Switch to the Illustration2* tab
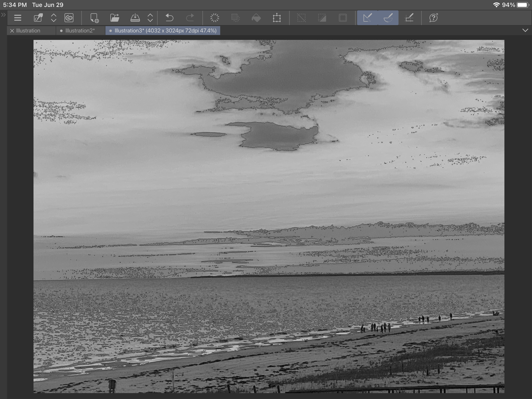This screenshot has width=532, height=399. [80, 31]
